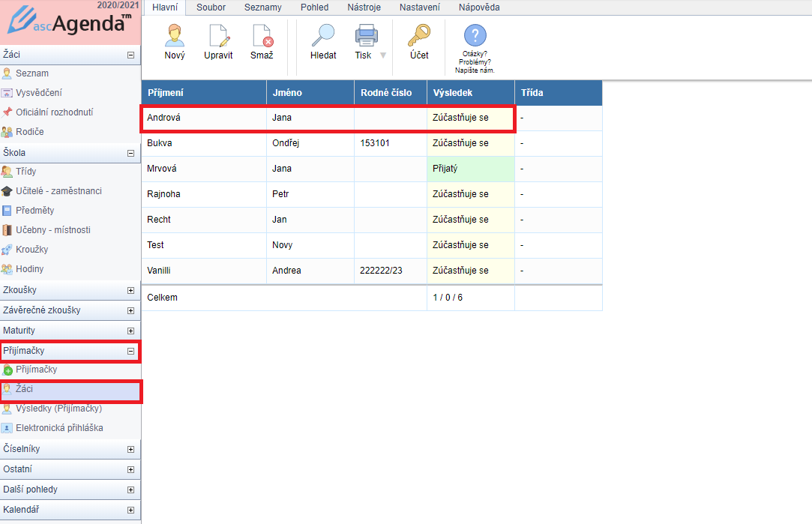Viewport: 812px width, 524px height.
Task: Collapse the Žáci section
Action: tap(130, 55)
